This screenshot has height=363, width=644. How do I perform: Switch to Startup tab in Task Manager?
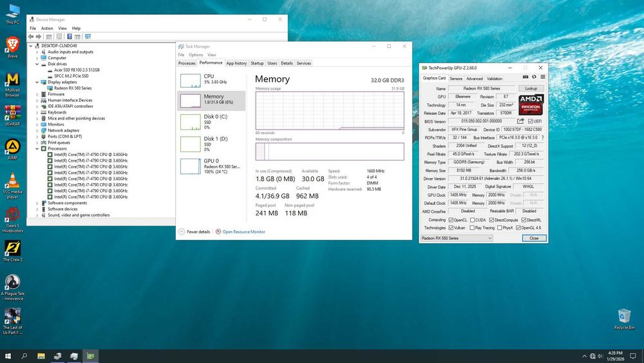(257, 63)
